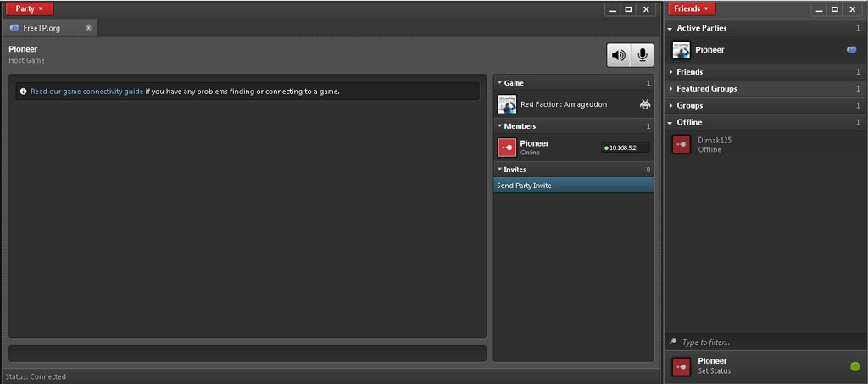Viewport: 868px width, 384px height.
Task: Open the game connectivity guide link
Action: tap(86, 92)
